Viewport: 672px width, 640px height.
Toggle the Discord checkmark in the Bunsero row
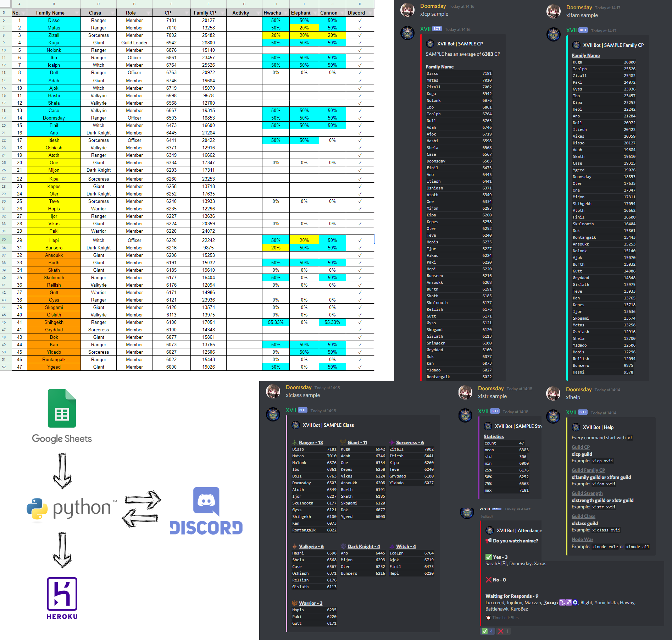coord(360,248)
